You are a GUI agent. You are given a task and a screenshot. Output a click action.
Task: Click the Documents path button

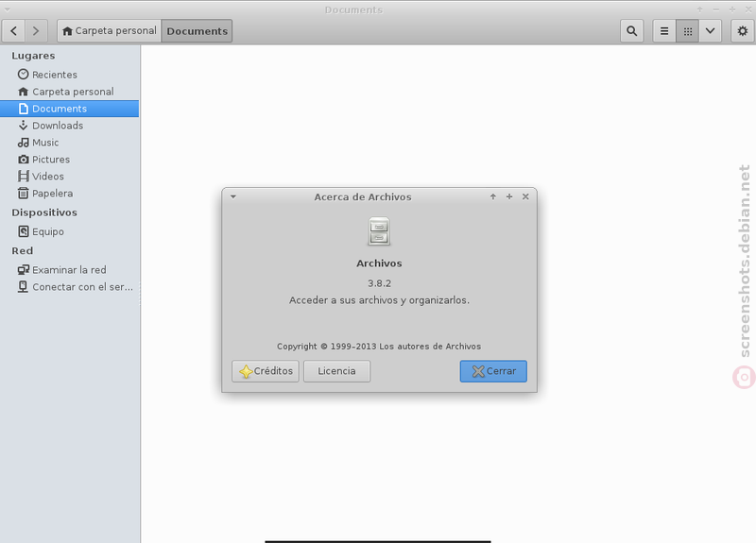(x=197, y=31)
